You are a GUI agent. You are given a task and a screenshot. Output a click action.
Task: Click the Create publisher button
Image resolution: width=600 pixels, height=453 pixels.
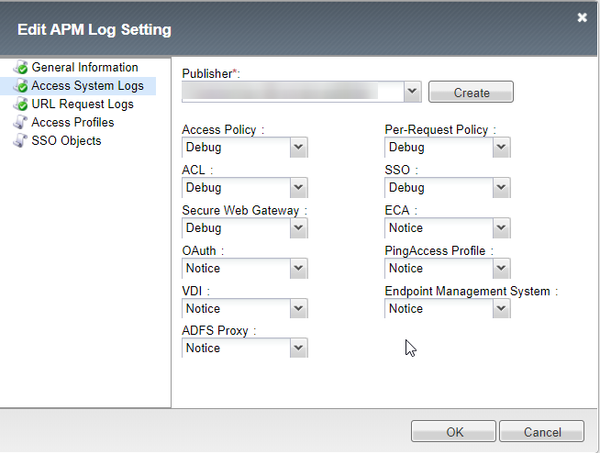pyautogui.click(x=471, y=92)
